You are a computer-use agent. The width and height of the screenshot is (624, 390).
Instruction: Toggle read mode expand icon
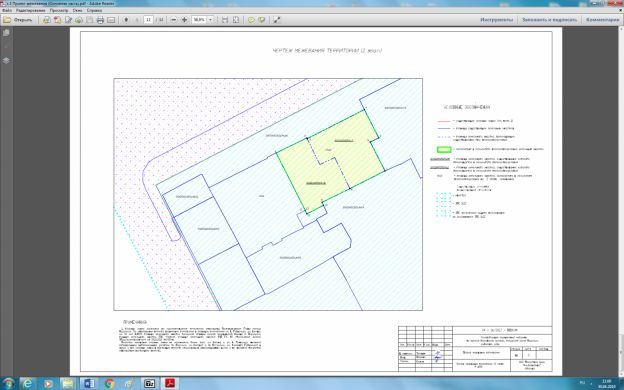(x=277, y=20)
